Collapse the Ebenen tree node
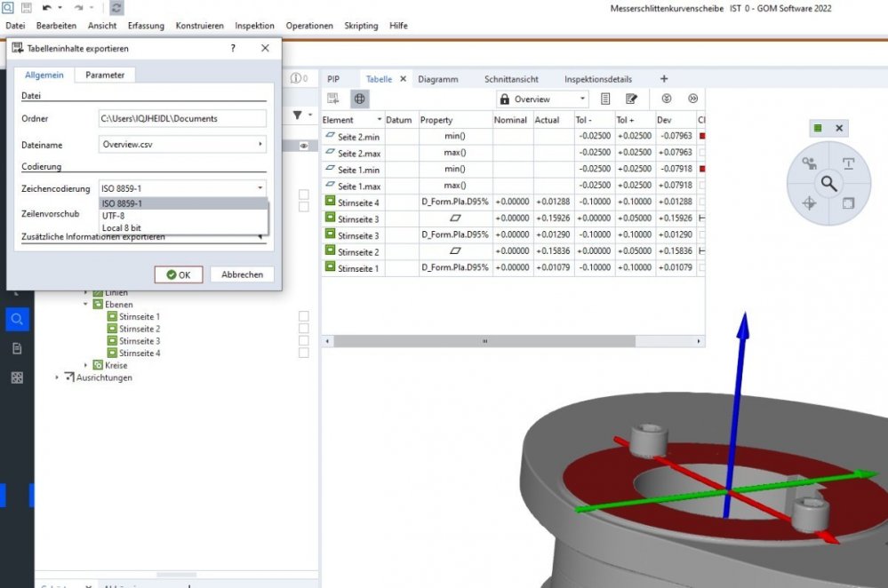The width and height of the screenshot is (888, 588). pyautogui.click(x=86, y=304)
